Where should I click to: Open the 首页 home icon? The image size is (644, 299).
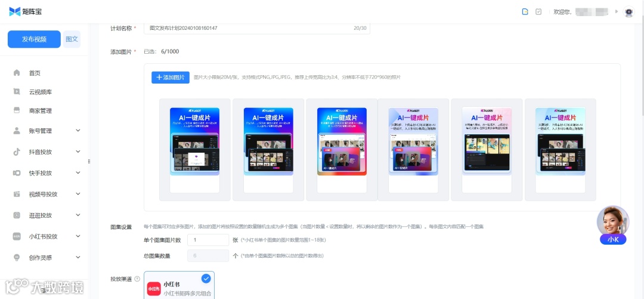point(17,73)
